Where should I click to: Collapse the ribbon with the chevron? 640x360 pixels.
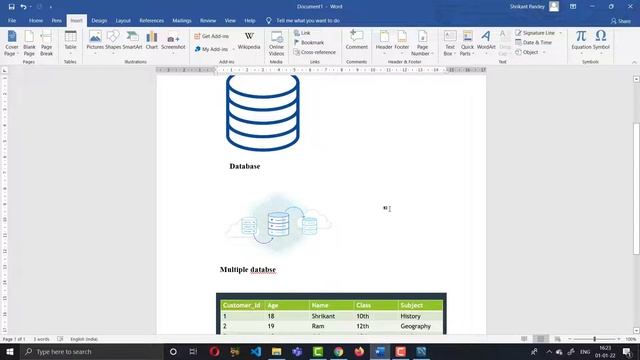coord(634,62)
